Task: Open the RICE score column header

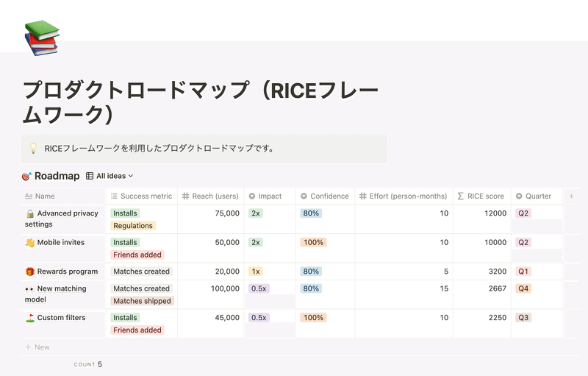Action: coord(482,196)
